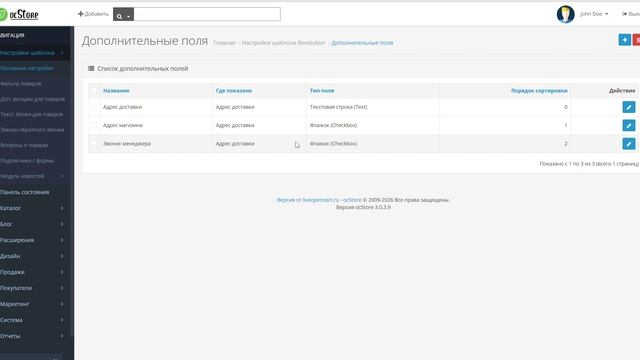Click the red delete button
The width and height of the screenshot is (640, 360).
pyautogui.click(x=636, y=40)
